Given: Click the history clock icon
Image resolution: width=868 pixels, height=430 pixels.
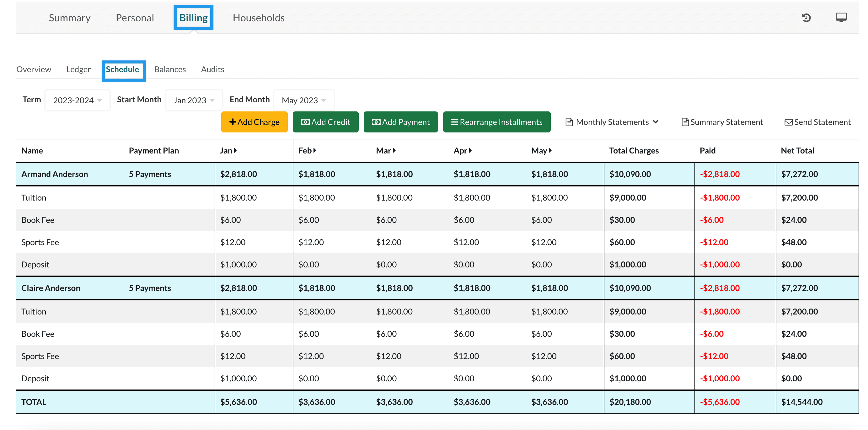Looking at the screenshot, I should [x=806, y=18].
